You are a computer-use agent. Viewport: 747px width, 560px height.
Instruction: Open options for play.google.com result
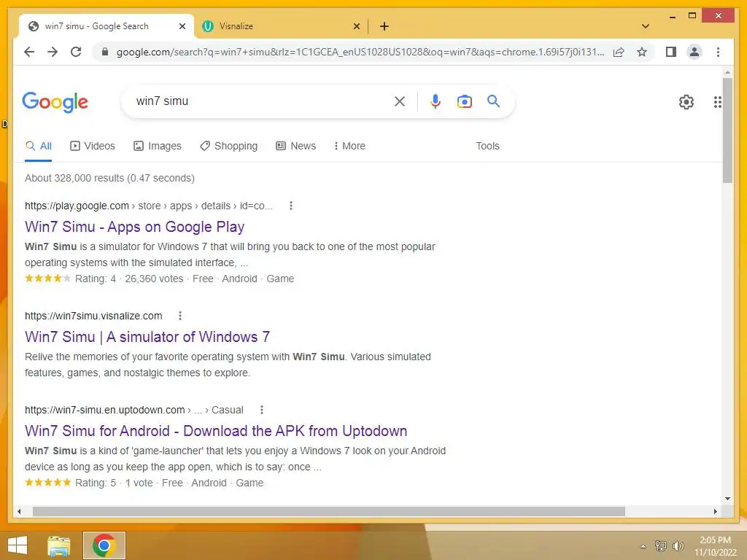[291, 206]
